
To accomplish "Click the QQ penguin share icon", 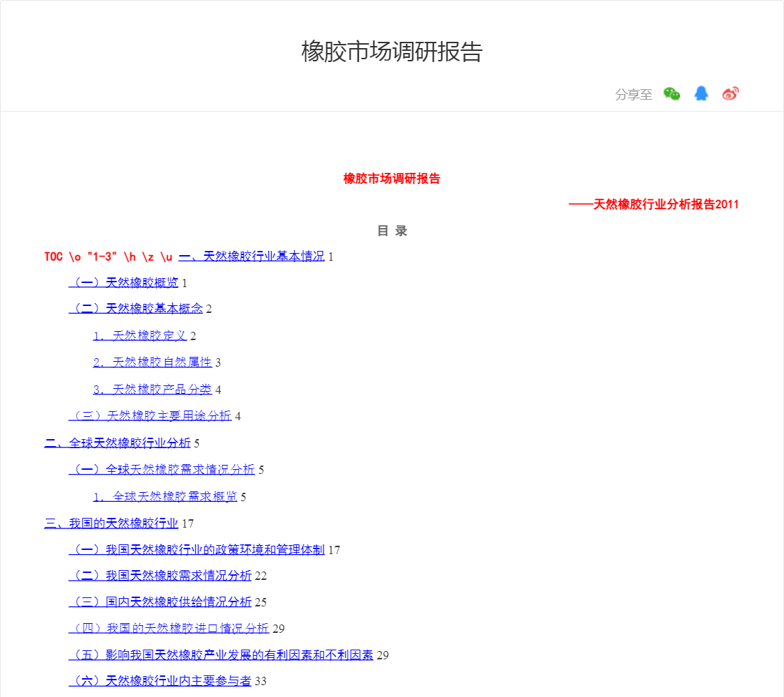I will 701,94.
